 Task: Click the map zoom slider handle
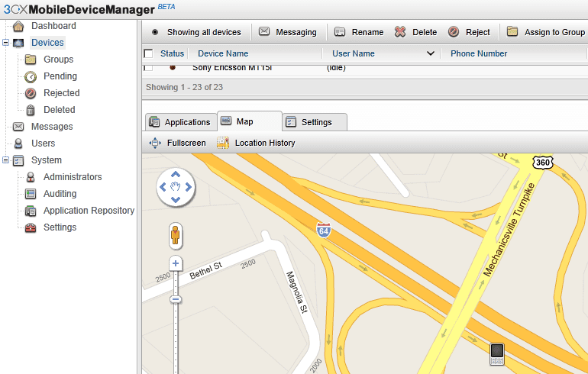[x=176, y=299]
